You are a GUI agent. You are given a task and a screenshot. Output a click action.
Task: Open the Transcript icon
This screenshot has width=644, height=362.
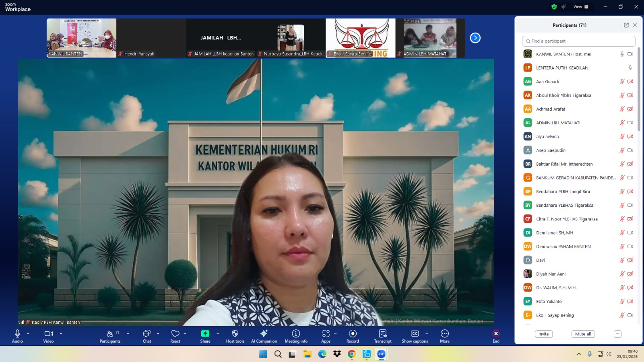coord(382,334)
